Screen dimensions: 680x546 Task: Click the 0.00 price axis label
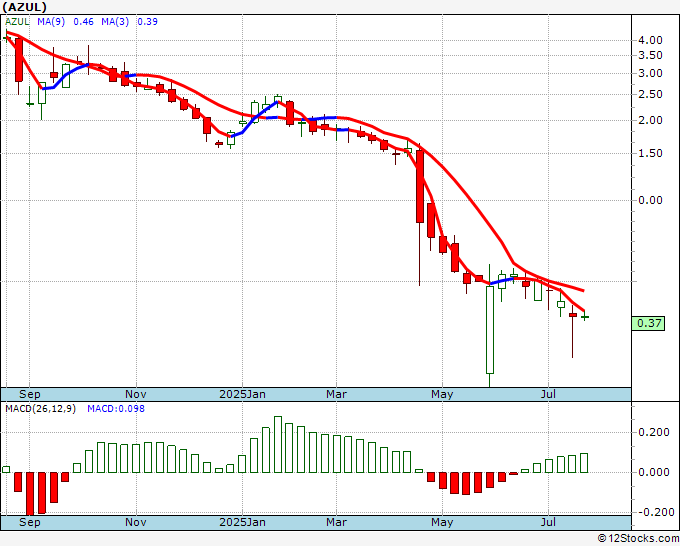[651, 200]
